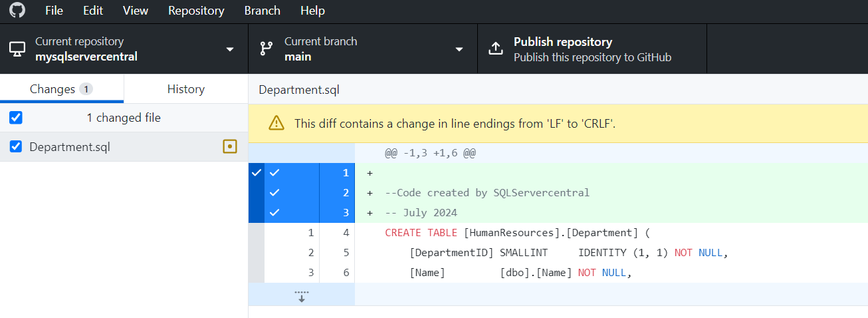Click the git branch icon
This screenshot has width=868, height=318.
[267, 49]
